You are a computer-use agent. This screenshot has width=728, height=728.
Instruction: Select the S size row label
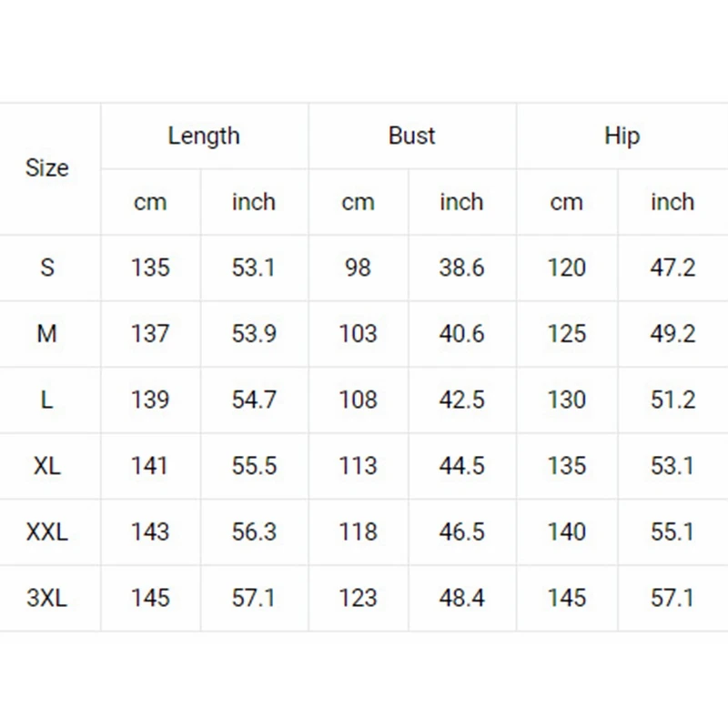tap(47, 268)
